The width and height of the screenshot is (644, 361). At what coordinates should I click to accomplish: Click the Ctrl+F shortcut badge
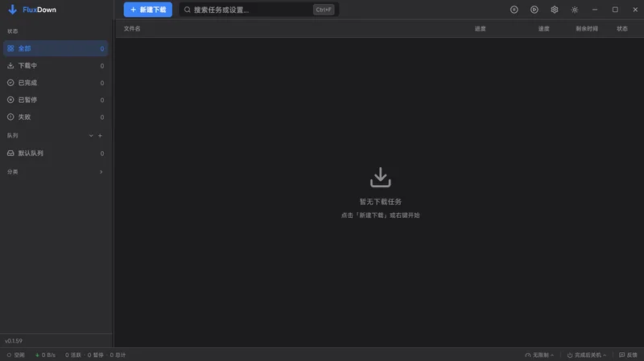tap(324, 10)
